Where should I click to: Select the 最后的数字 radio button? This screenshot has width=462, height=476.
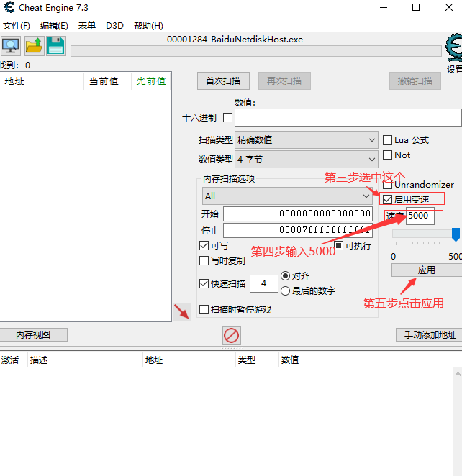pyautogui.click(x=286, y=291)
